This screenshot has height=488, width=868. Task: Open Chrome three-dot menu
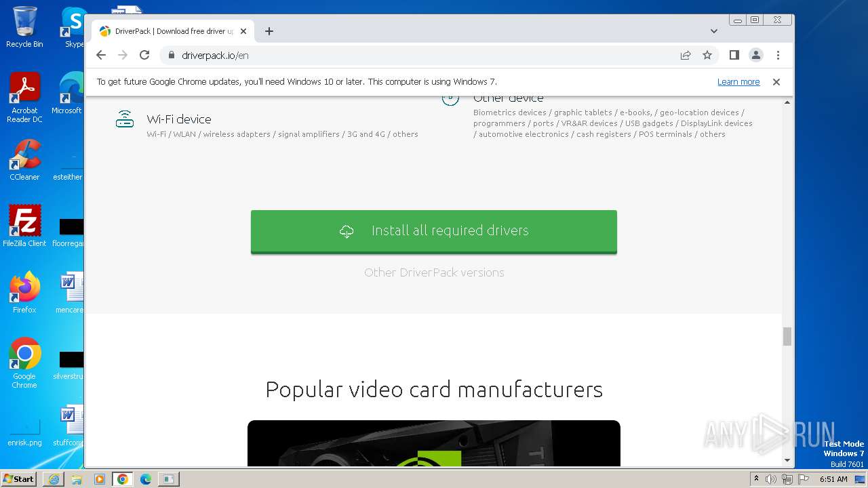[x=778, y=55]
